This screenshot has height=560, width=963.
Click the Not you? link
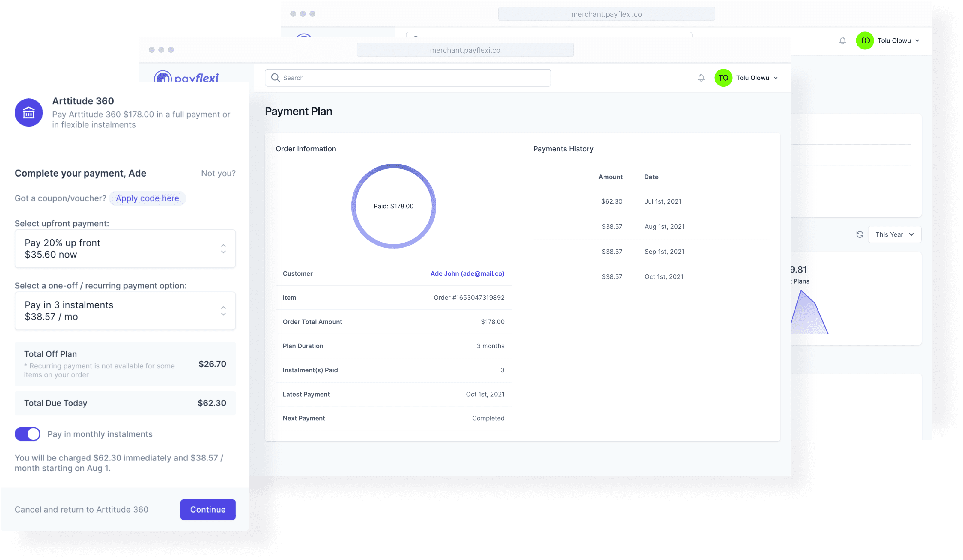(218, 173)
